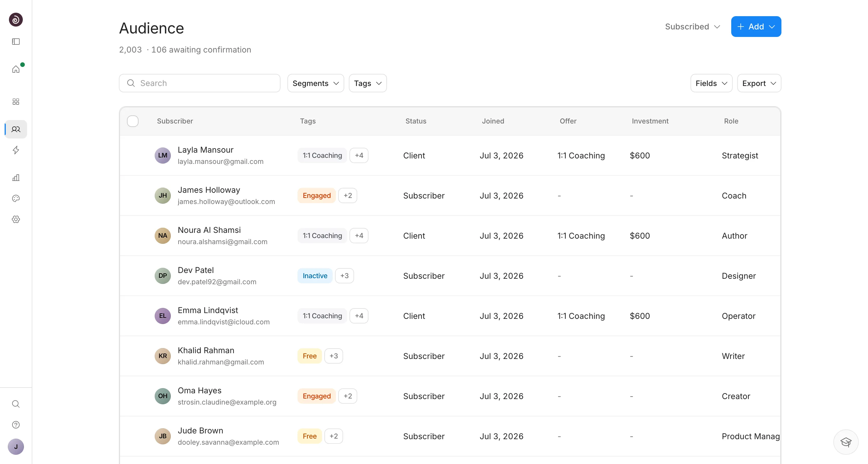Expand Oma Hayes's +2 tags
Screen dimensions: 868x464
tap(348, 396)
